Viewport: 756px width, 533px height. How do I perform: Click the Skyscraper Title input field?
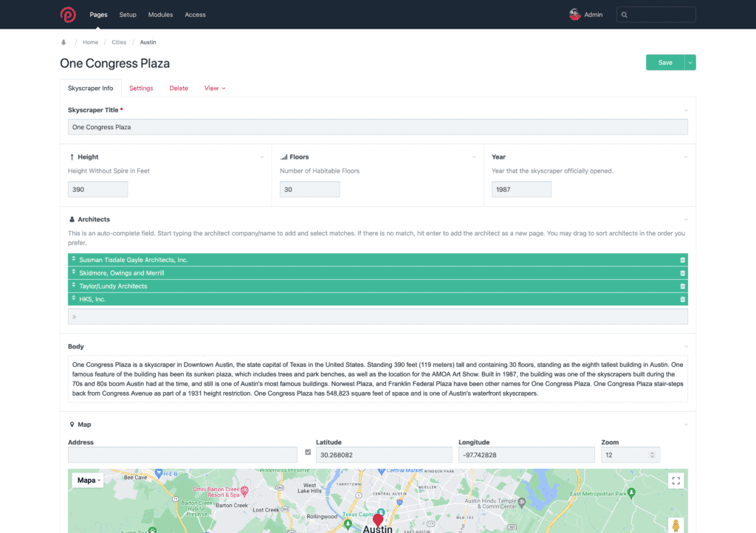(x=378, y=127)
